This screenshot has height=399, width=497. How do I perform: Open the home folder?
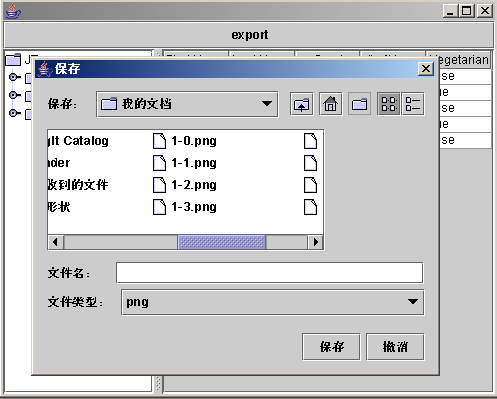[x=330, y=104]
